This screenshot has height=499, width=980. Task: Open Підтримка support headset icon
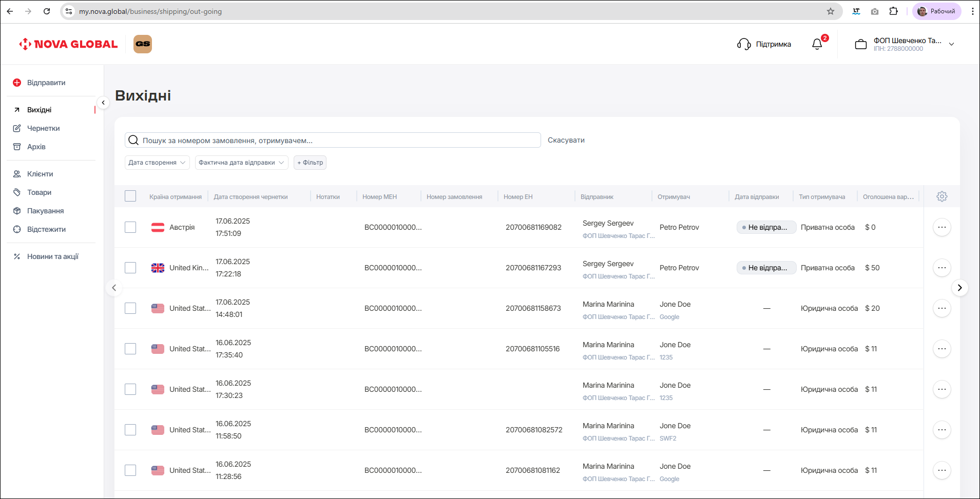click(744, 44)
